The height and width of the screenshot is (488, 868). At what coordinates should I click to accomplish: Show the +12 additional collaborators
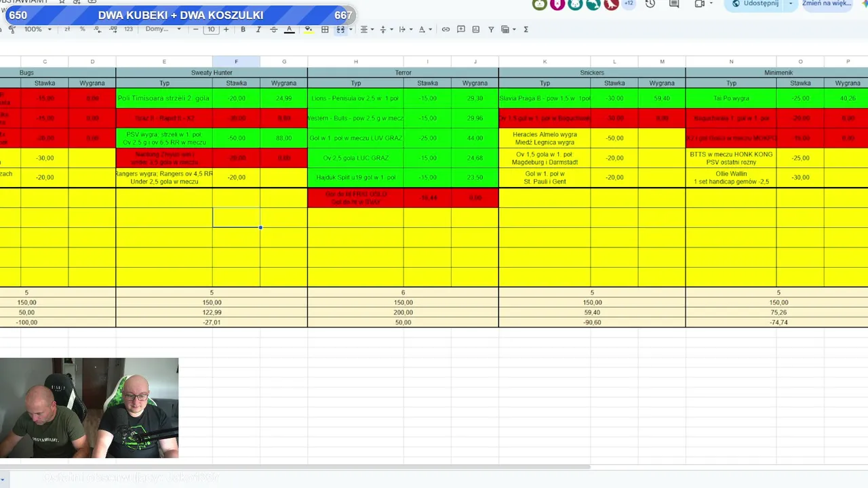tap(629, 3)
